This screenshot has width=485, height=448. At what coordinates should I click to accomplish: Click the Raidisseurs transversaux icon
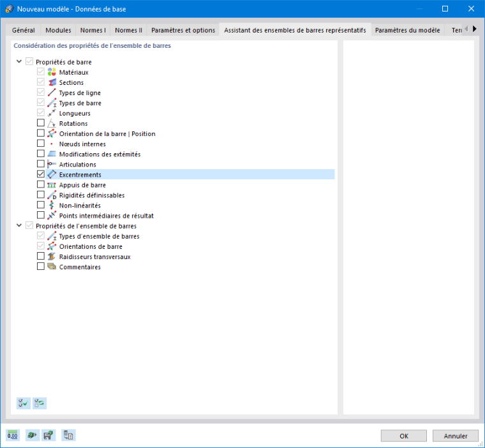click(52, 257)
